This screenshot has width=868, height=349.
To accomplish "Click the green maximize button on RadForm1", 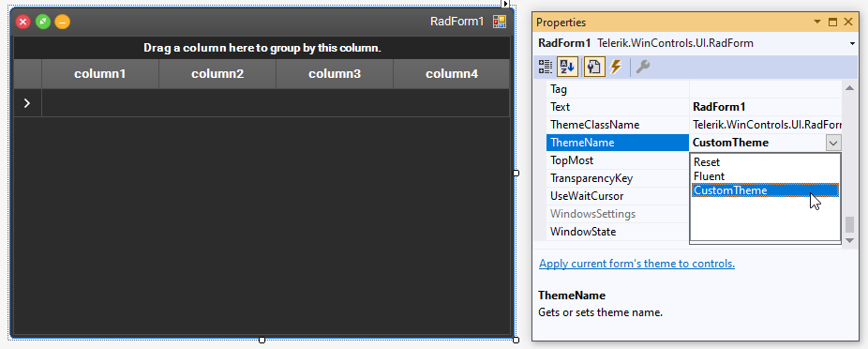I will (42, 23).
